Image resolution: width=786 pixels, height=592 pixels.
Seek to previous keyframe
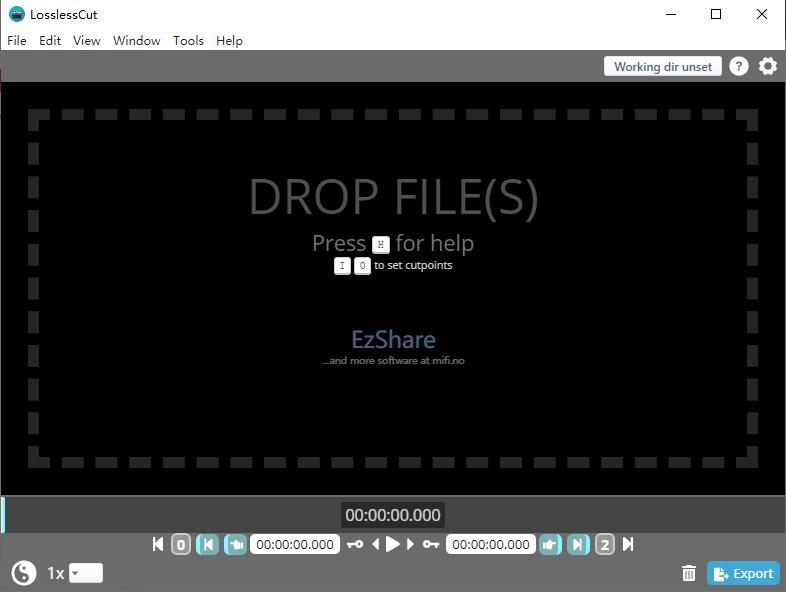coord(355,544)
